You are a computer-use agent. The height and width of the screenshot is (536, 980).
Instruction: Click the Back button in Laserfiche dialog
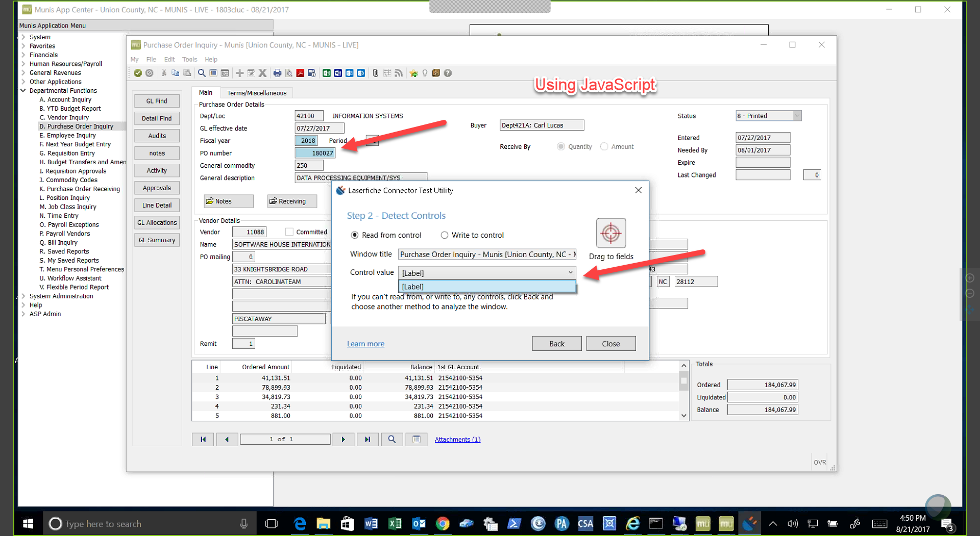556,344
